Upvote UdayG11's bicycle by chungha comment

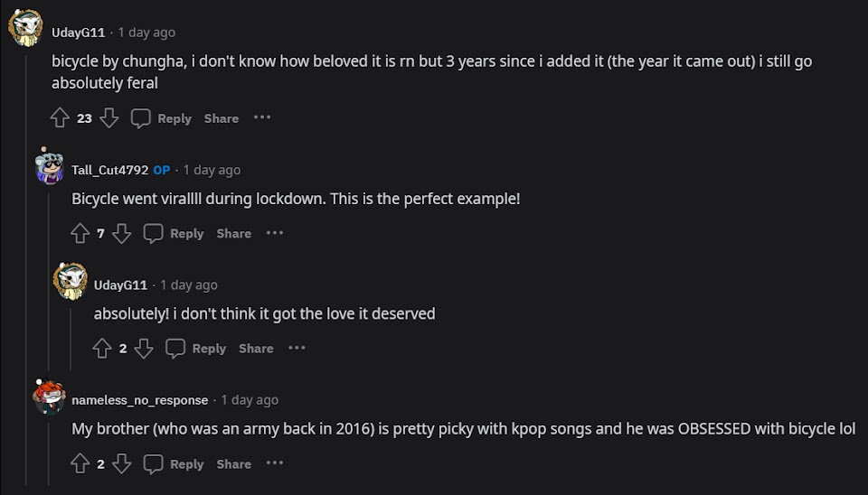coord(60,118)
